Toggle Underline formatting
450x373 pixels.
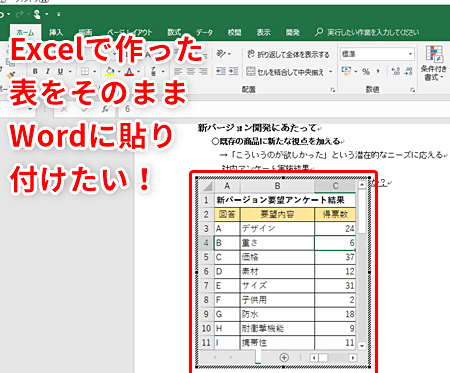point(60,71)
